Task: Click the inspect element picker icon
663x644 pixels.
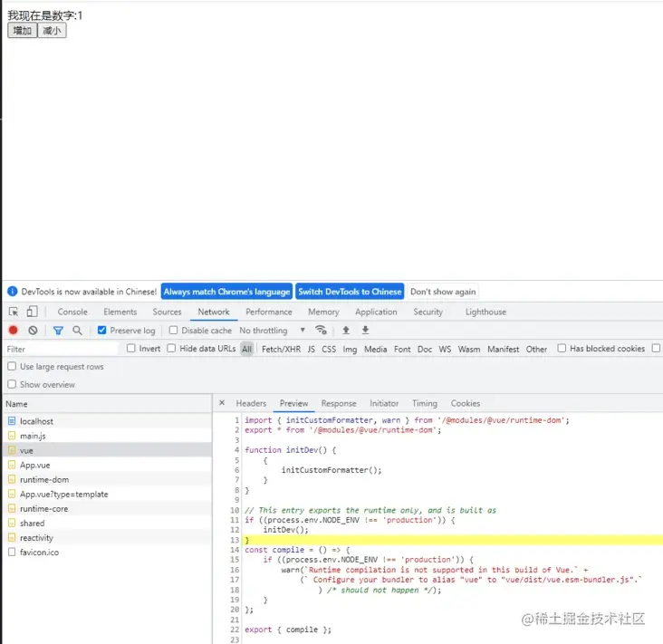Action: [x=14, y=312]
